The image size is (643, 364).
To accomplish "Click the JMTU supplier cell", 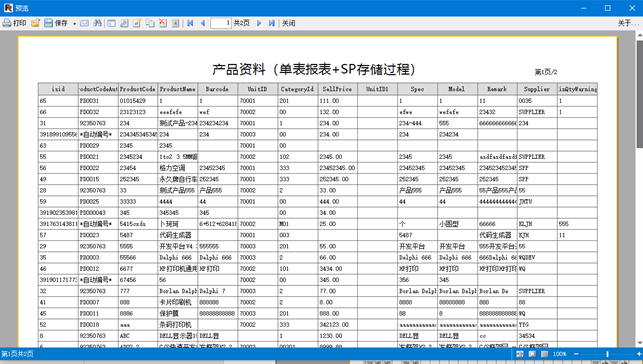I will pos(537,202).
